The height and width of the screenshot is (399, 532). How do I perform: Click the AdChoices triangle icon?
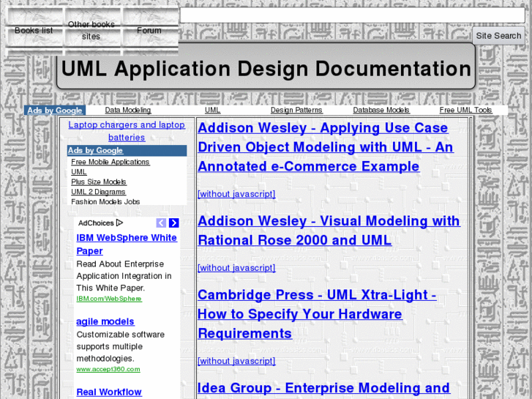point(119,223)
